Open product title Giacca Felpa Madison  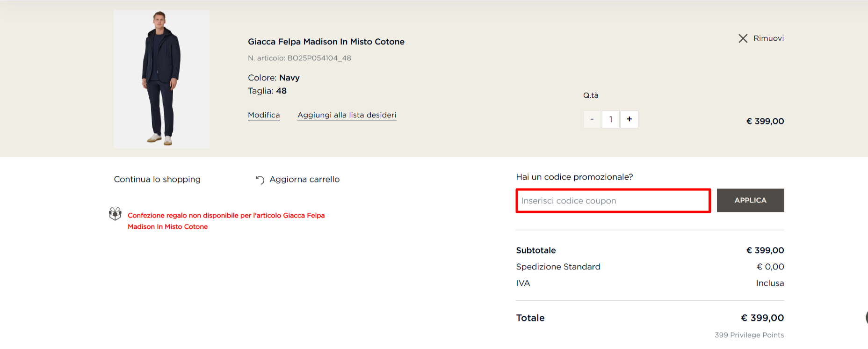[x=326, y=42]
